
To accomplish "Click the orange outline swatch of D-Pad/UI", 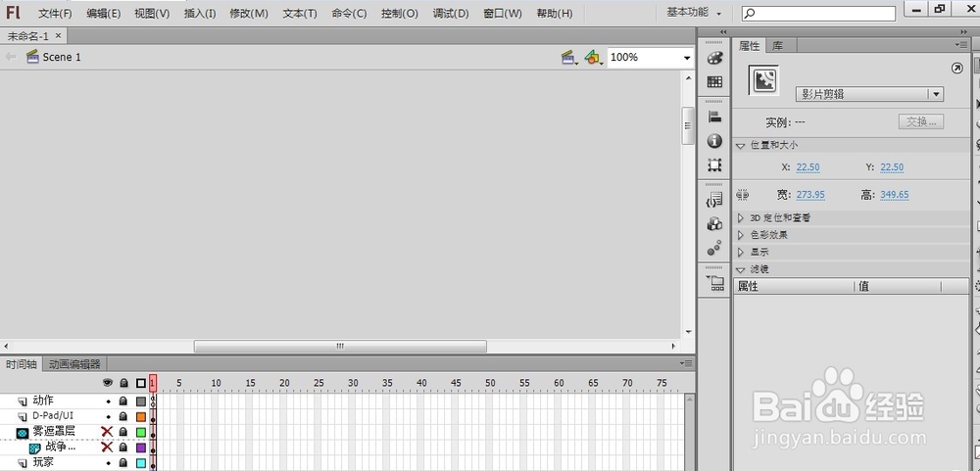I will coord(140,417).
